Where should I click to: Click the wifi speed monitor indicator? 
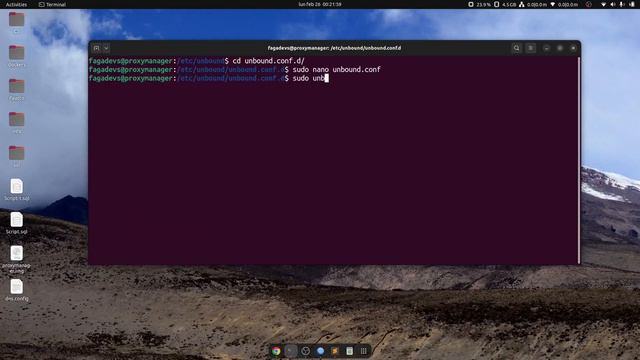564,4
